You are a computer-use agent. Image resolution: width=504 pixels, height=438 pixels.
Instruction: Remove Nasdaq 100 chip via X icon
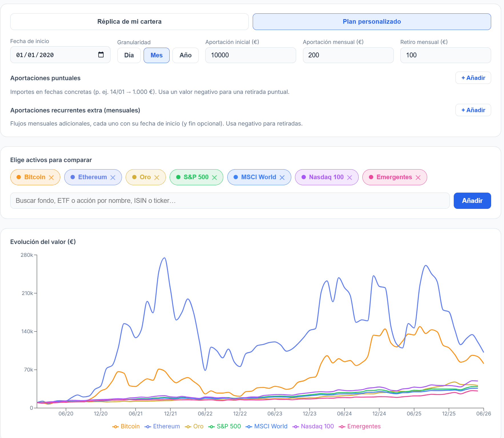350,177
